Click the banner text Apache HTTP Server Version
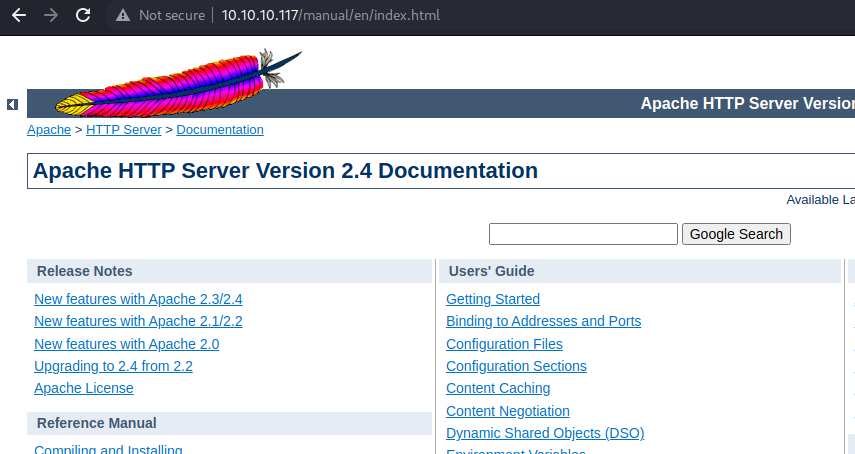This screenshot has width=855, height=454. (748, 104)
